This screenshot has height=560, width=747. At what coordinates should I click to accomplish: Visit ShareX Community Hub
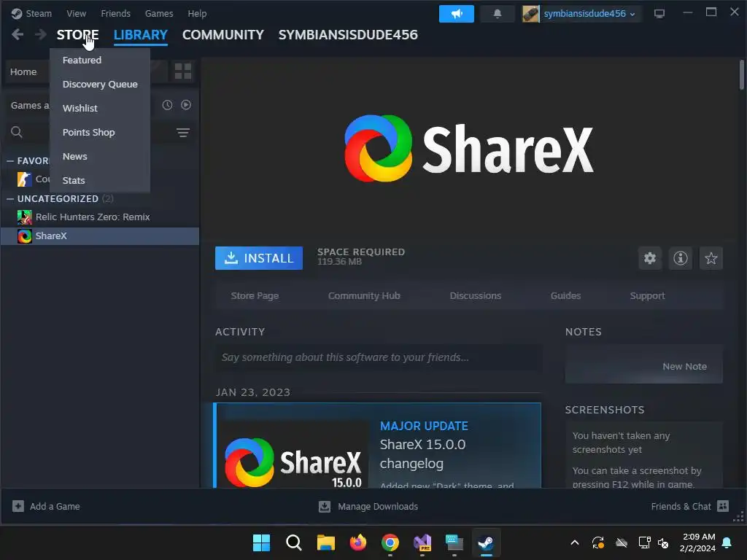(364, 296)
